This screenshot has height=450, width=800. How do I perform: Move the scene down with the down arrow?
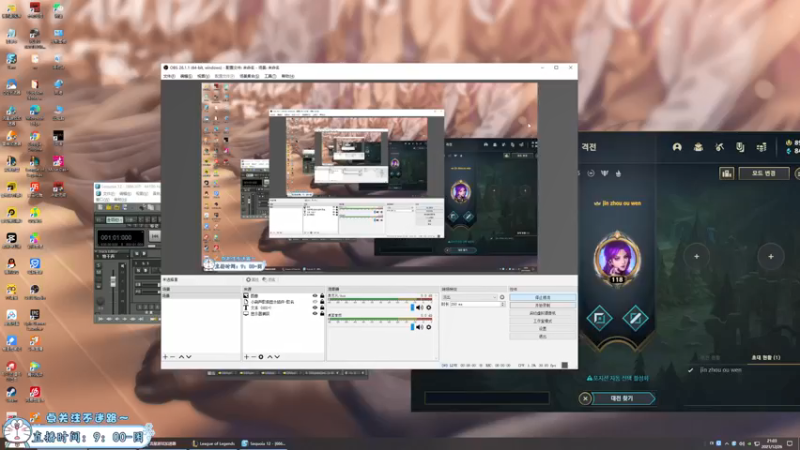tap(189, 357)
